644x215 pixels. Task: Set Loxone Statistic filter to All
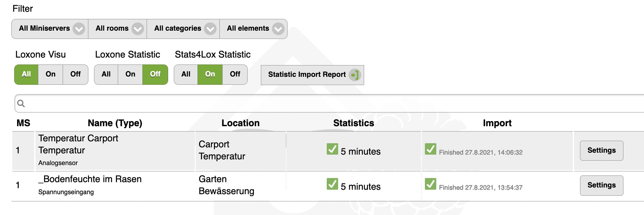click(106, 74)
